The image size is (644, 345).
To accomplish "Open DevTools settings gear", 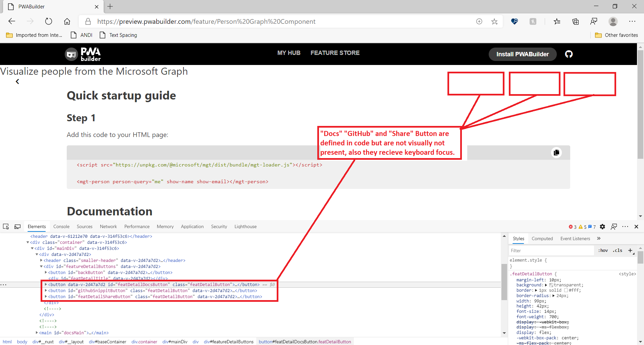I will click(602, 227).
